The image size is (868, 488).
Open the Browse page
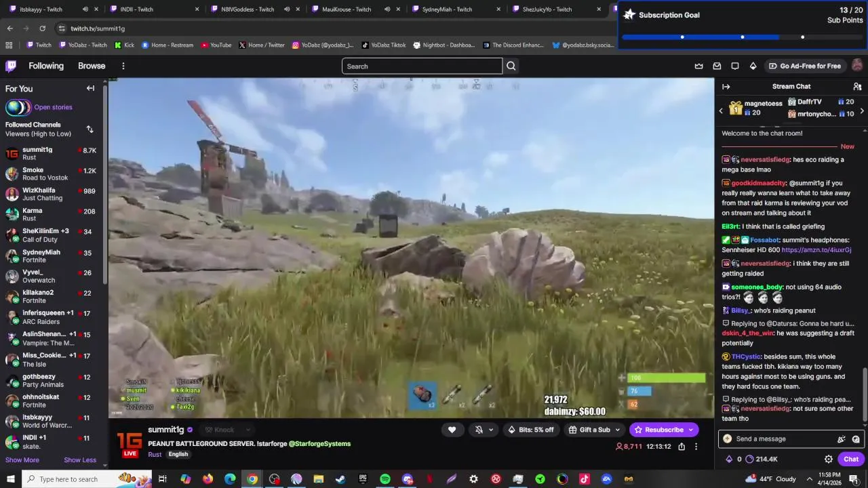[92, 66]
